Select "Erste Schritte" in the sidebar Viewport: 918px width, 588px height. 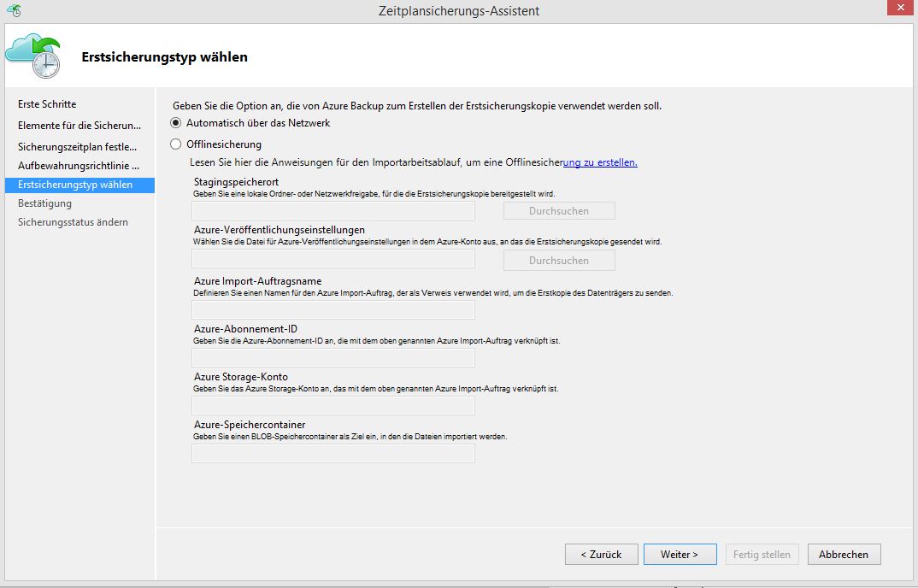[x=46, y=104]
